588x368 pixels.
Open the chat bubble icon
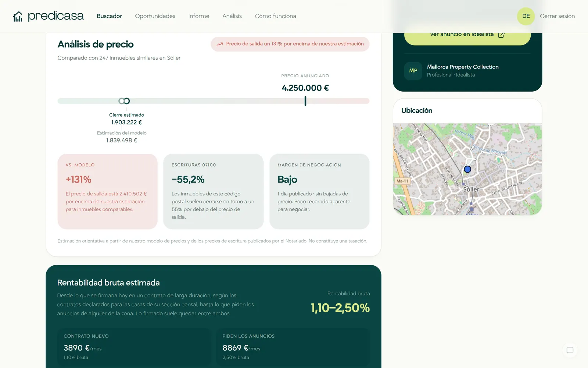pyautogui.click(x=570, y=350)
